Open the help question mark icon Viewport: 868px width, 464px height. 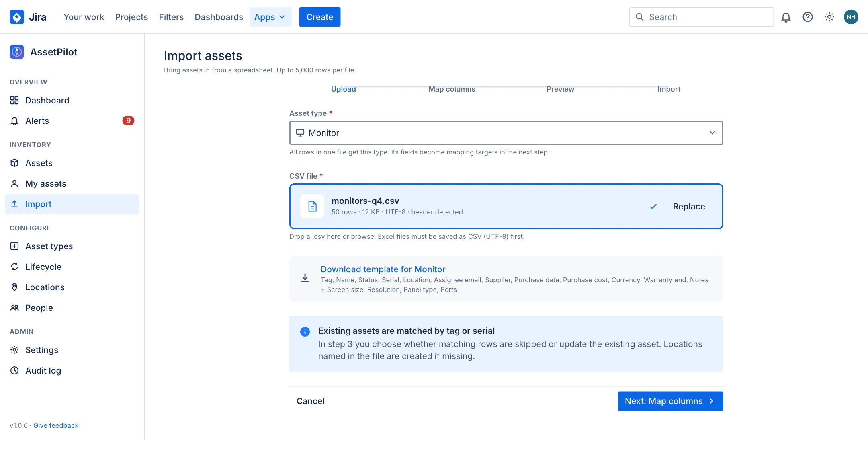[x=807, y=17]
